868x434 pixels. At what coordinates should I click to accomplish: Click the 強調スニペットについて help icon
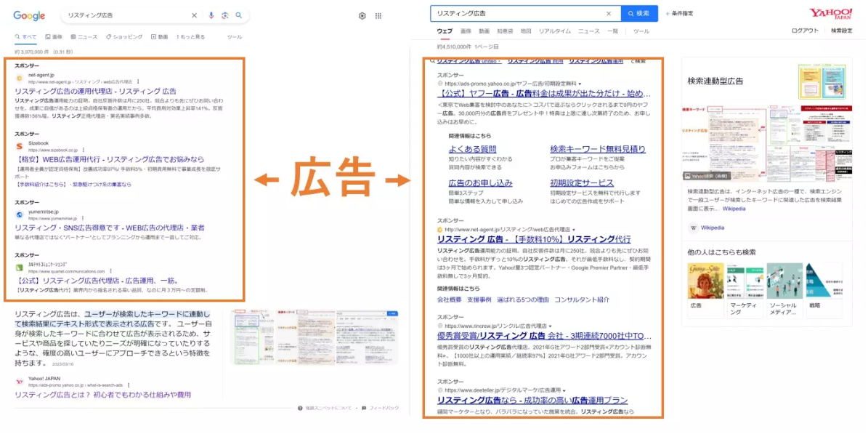point(300,408)
